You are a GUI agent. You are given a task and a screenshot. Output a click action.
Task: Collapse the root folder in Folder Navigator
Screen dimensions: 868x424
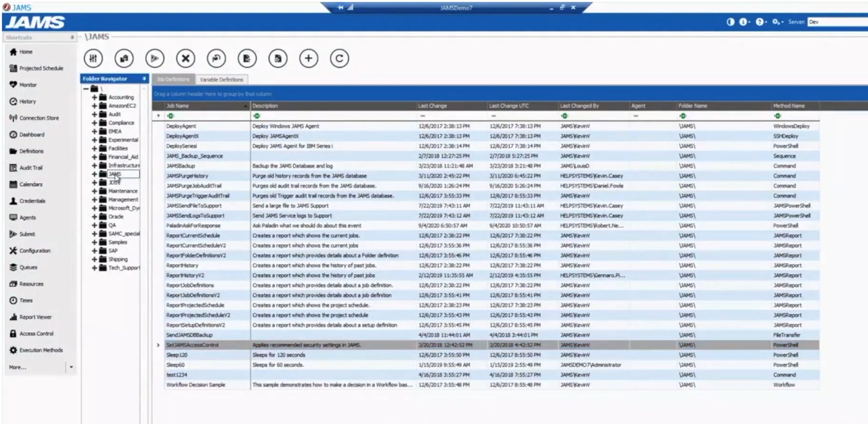[86, 89]
